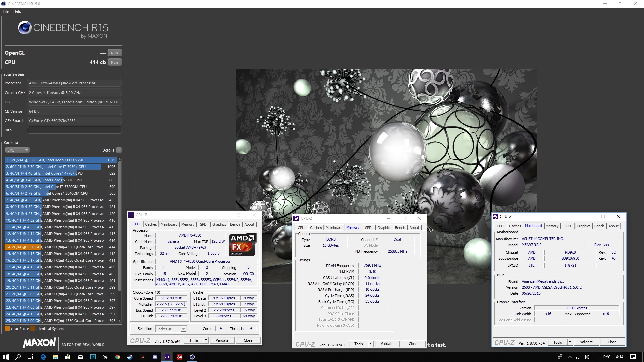Launch Google Chrome from the taskbar
This screenshot has width=644, height=362.
(x=118, y=357)
